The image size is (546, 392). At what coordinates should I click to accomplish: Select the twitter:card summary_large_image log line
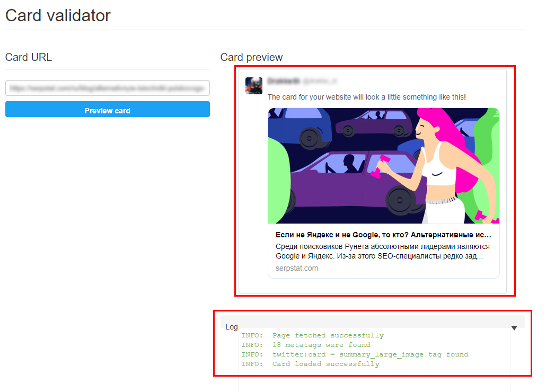[x=355, y=354]
